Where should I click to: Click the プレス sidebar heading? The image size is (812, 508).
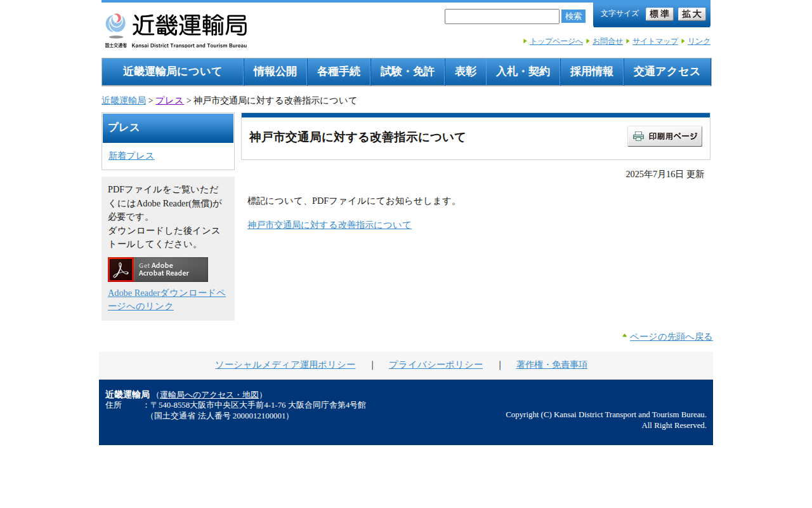[168, 128]
